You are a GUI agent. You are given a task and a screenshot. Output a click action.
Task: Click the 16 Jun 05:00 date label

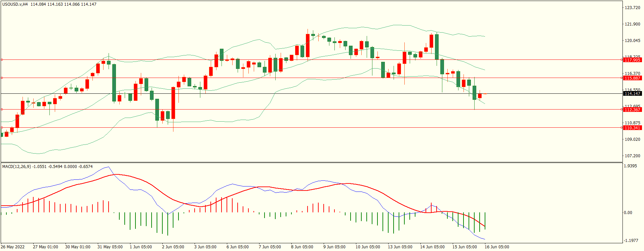click(497, 247)
